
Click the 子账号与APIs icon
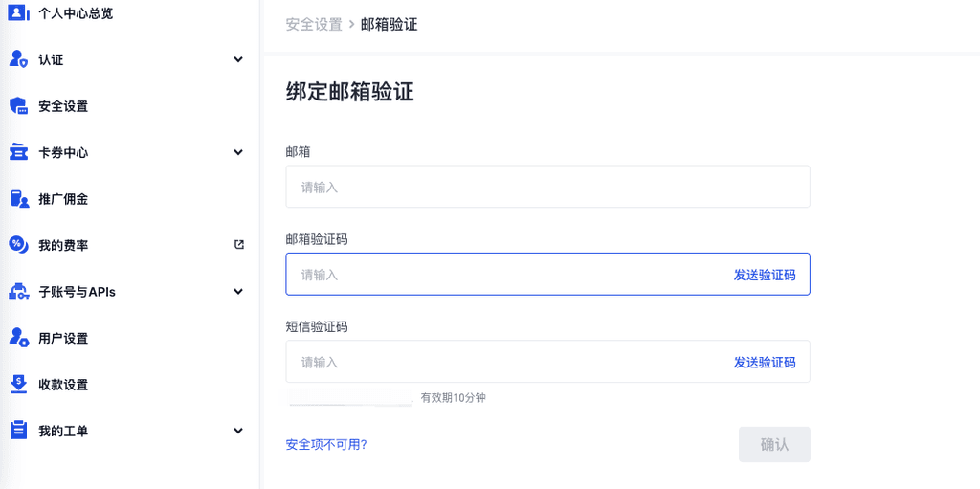tap(18, 292)
